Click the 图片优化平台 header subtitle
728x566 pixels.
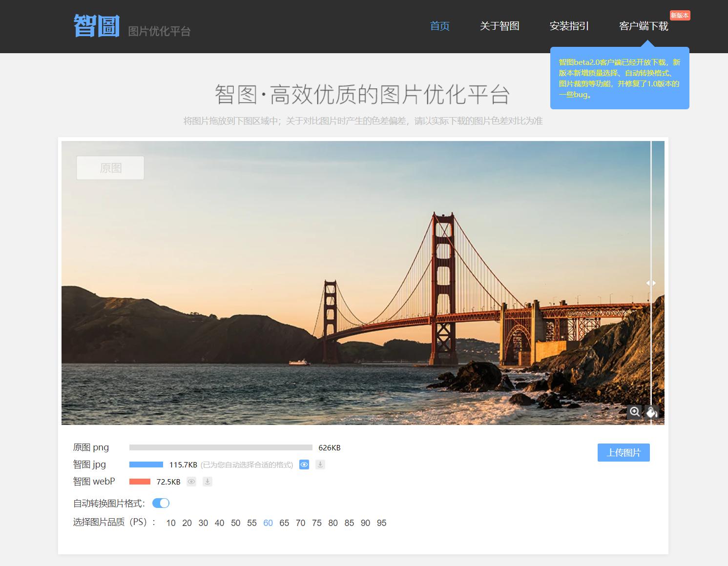click(159, 31)
